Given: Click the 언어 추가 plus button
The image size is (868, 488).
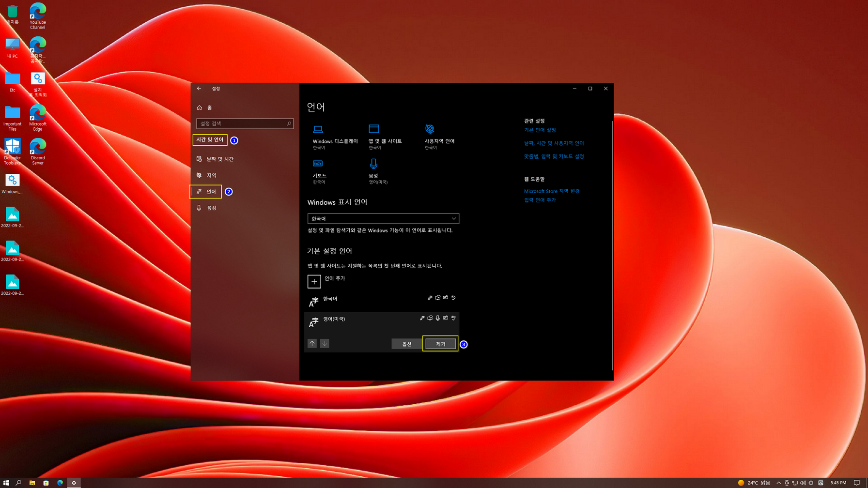Looking at the screenshot, I should point(314,281).
